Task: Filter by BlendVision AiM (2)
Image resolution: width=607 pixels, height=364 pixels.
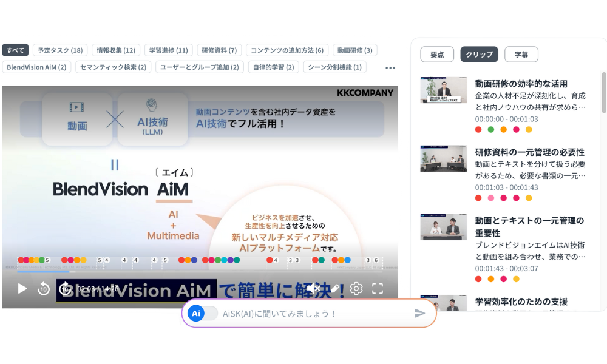Action: (36, 67)
